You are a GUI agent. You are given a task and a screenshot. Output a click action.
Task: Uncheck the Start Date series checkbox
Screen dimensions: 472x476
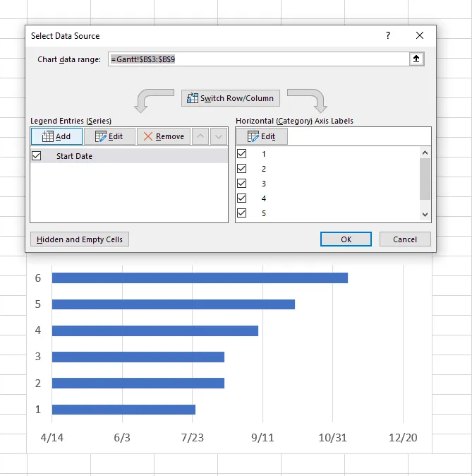tap(37, 156)
